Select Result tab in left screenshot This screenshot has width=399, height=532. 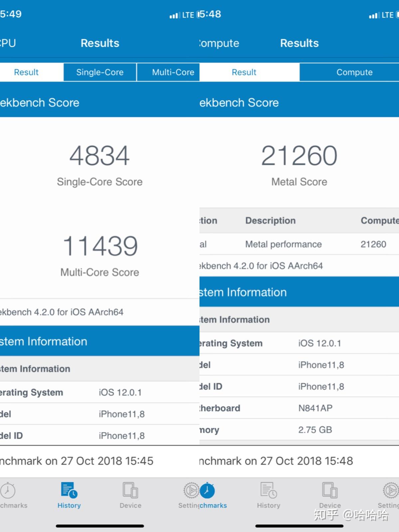tap(32, 72)
